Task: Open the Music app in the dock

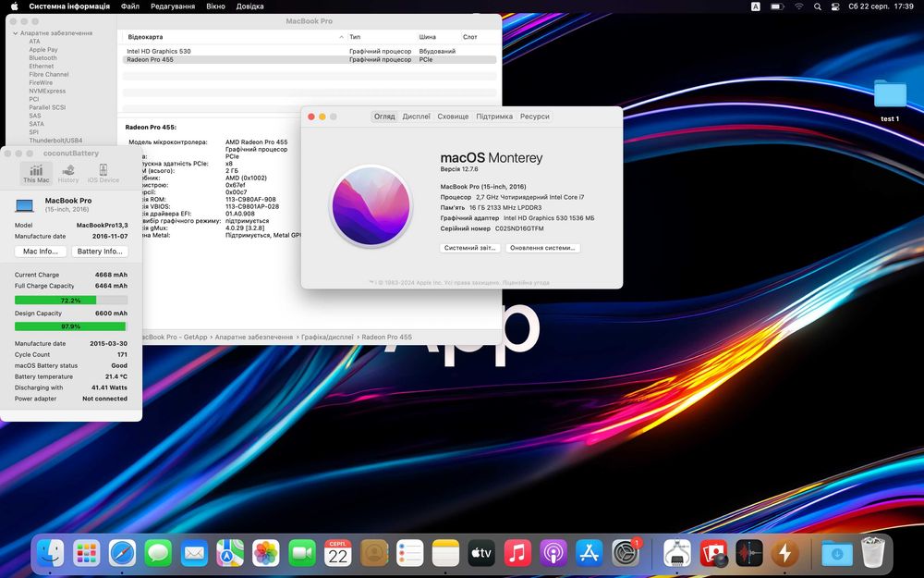Action: point(517,553)
